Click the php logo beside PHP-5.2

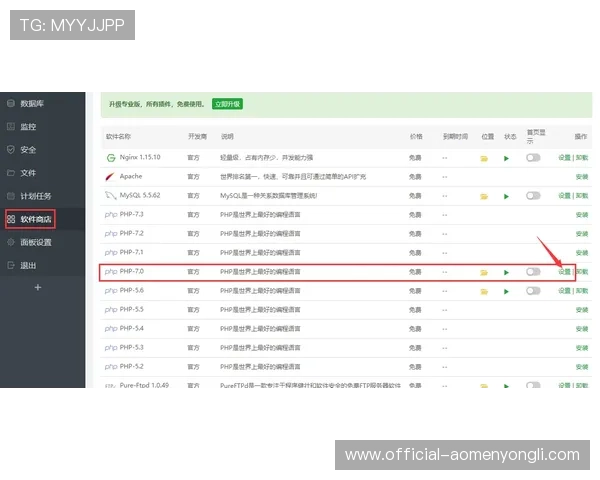coord(111,367)
